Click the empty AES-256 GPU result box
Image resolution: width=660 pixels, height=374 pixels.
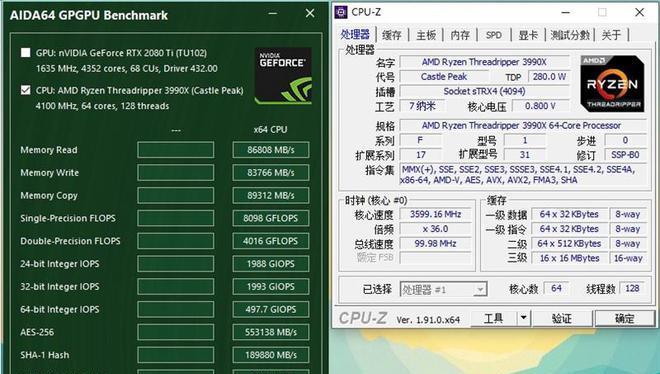click(x=176, y=332)
